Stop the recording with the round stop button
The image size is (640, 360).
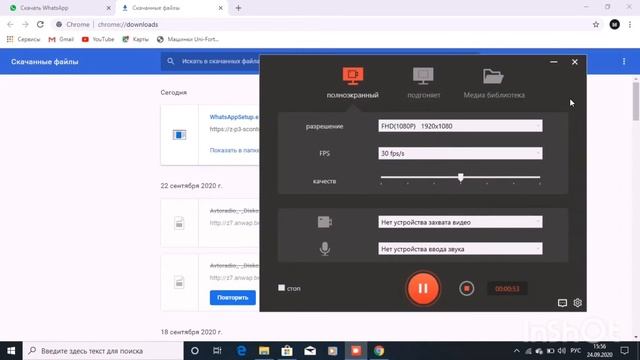(x=467, y=289)
